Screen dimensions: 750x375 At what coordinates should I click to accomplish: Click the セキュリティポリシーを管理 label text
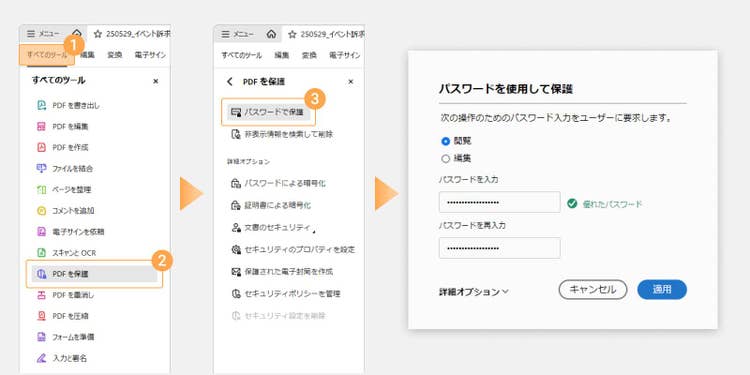(x=292, y=294)
